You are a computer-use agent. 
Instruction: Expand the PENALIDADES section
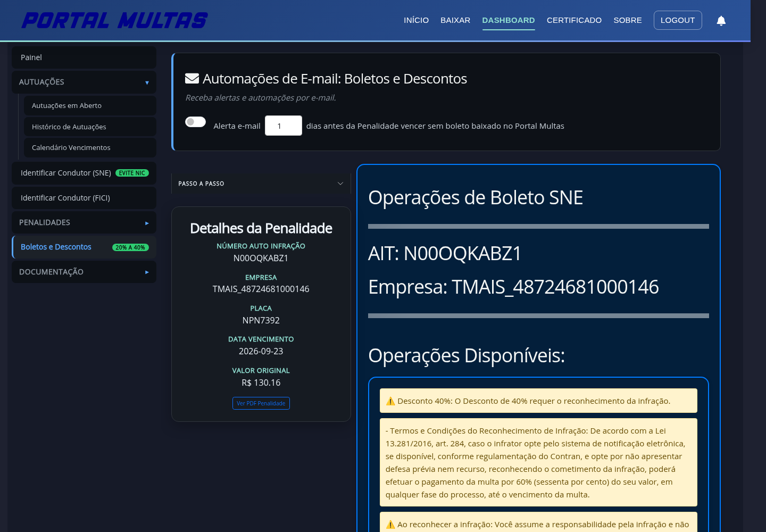pyautogui.click(x=84, y=222)
